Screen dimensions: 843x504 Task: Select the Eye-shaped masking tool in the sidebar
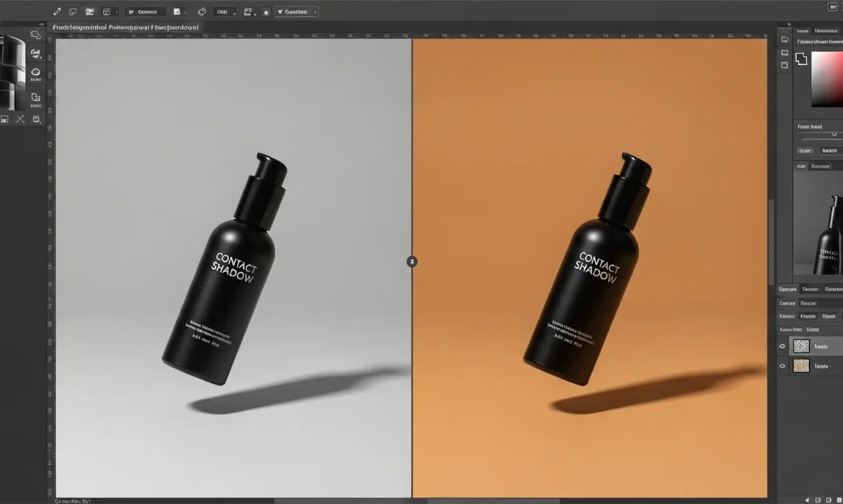[x=35, y=72]
